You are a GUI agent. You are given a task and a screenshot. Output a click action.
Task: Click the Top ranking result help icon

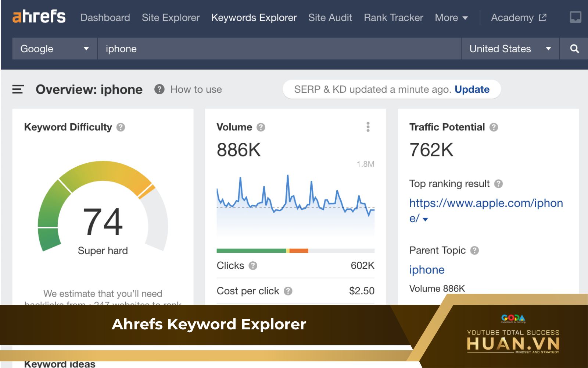pyautogui.click(x=498, y=184)
